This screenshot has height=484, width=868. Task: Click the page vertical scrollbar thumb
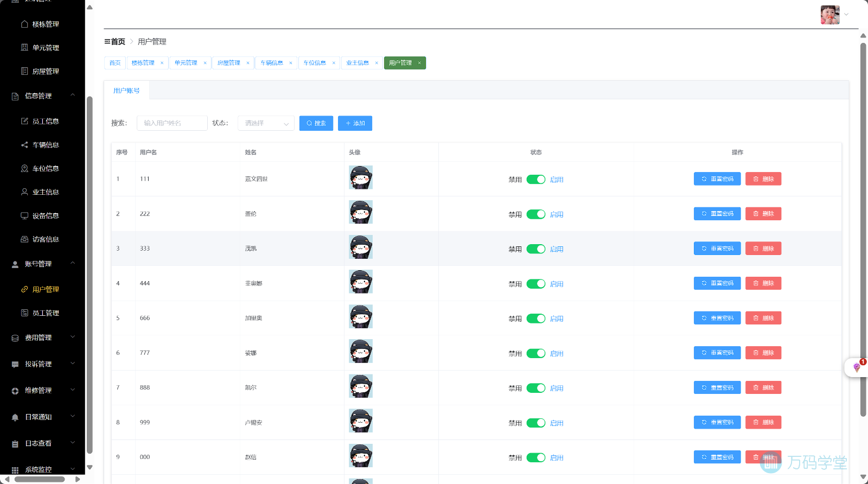point(863,230)
